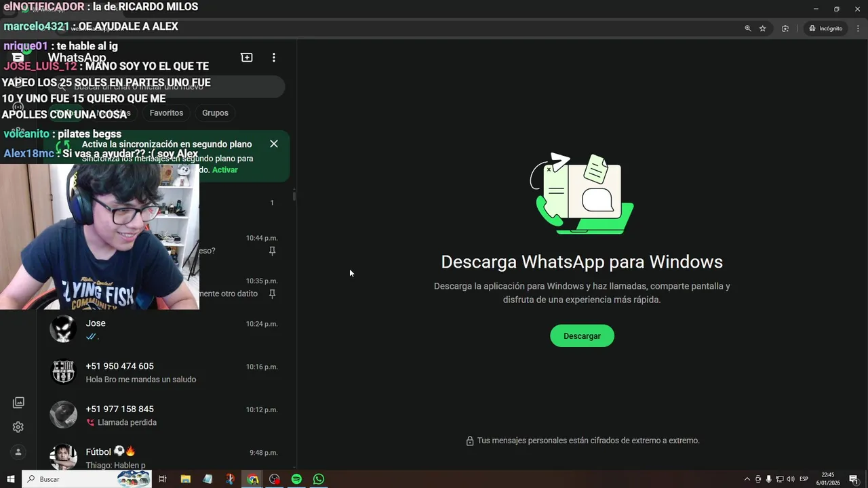The height and width of the screenshot is (488, 868).
Task: Click the 9:48 p.m. timestamp
Action: click(x=263, y=453)
